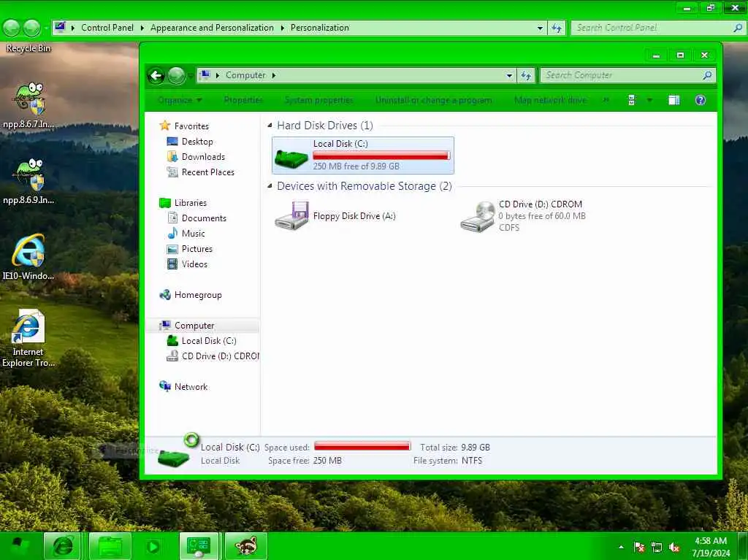
Task: Click System properties in the toolbar
Action: (318, 100)
